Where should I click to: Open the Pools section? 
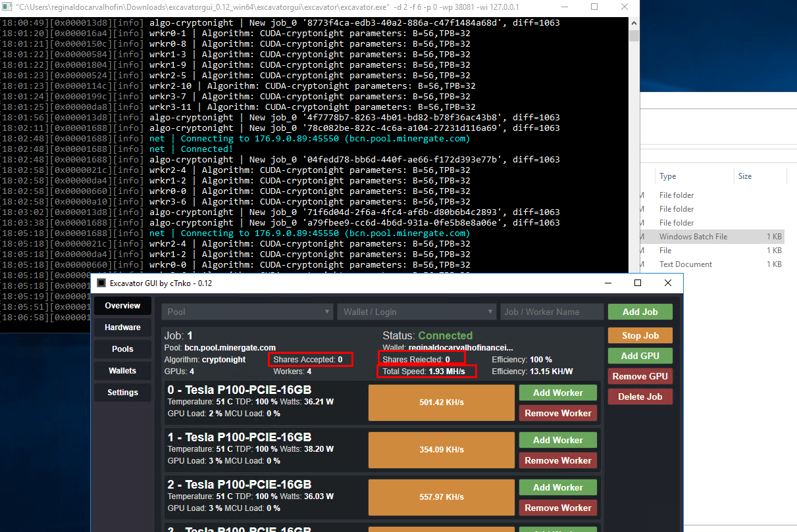point(122,349)
